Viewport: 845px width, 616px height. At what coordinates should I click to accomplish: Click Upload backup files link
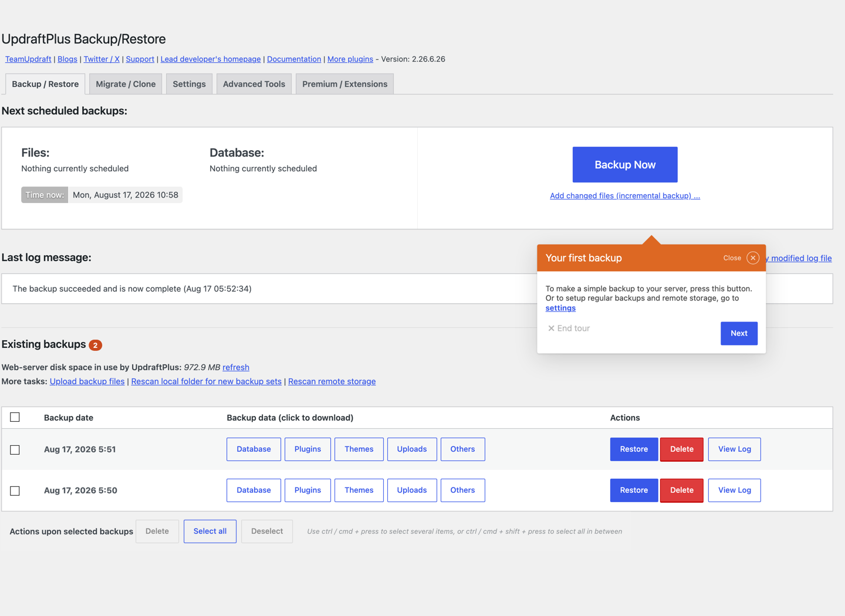tap(87, 381)
